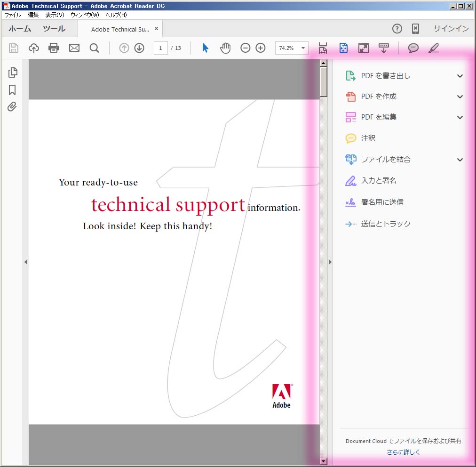Open 署名用に送信 send for signature

click(374, 202)
